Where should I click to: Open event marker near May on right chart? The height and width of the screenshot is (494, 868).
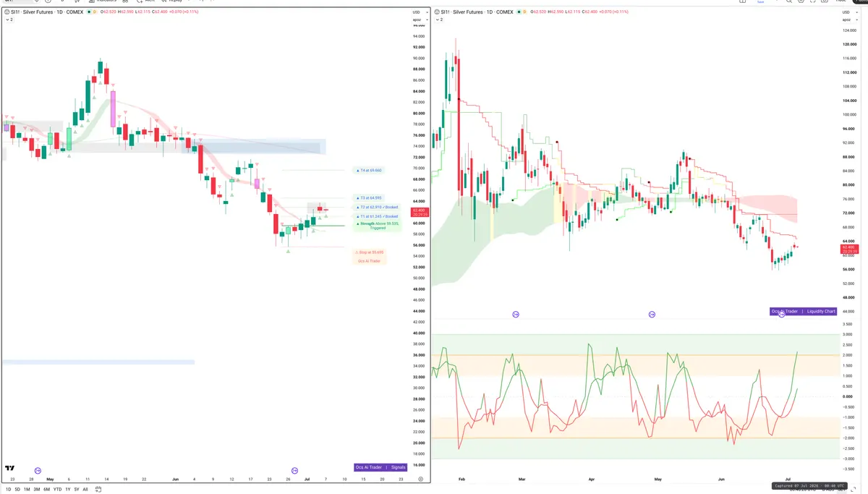652,315
